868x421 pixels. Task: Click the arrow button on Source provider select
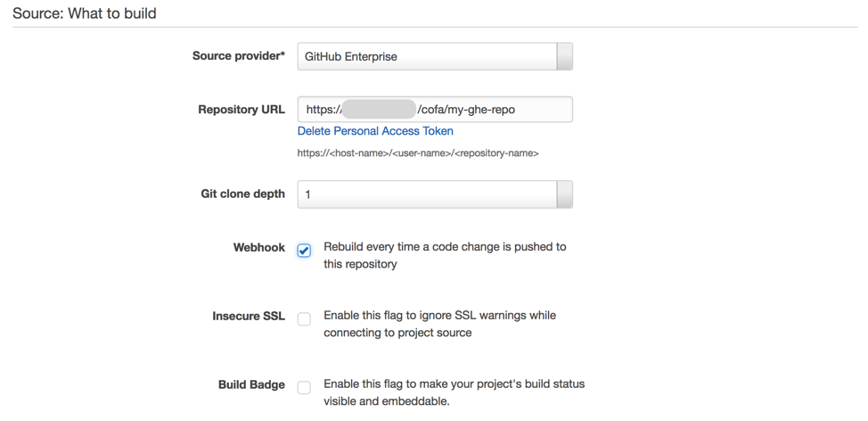click(x=565, y=56)
